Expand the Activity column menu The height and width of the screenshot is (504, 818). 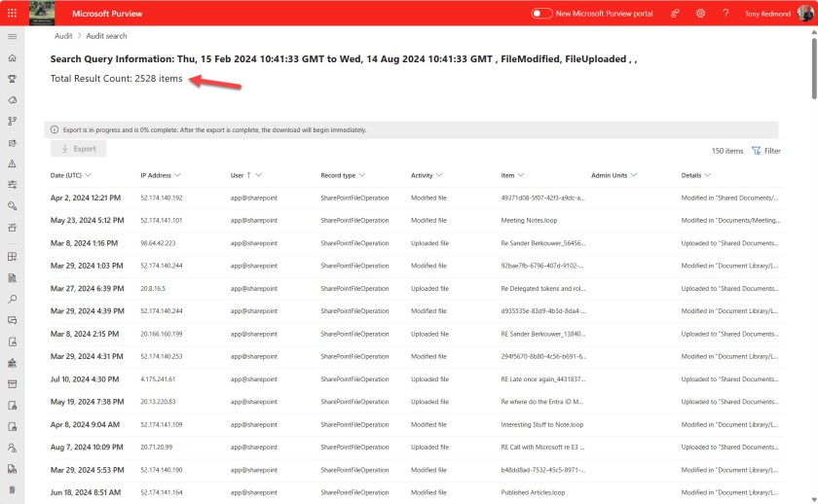(439, 175)
